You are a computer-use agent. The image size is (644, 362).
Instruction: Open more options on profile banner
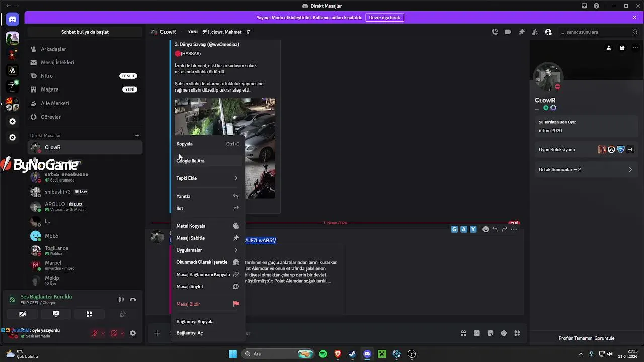pos(635,48)
